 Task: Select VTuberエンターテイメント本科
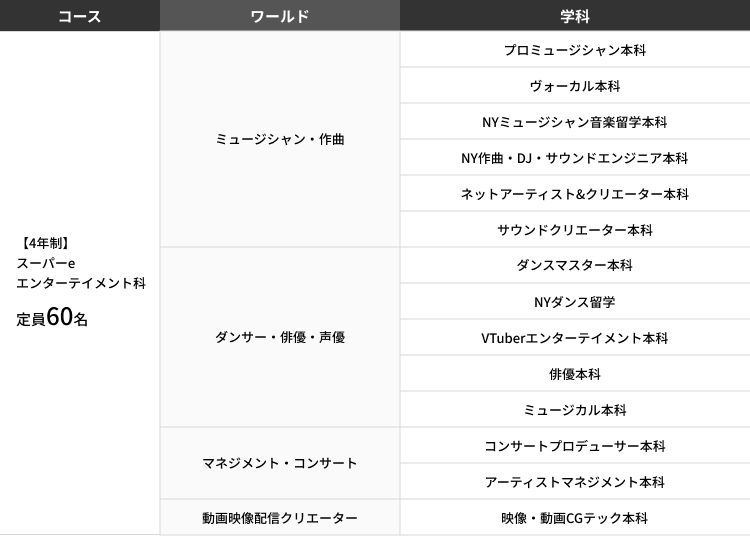click(x=575, y=338)
